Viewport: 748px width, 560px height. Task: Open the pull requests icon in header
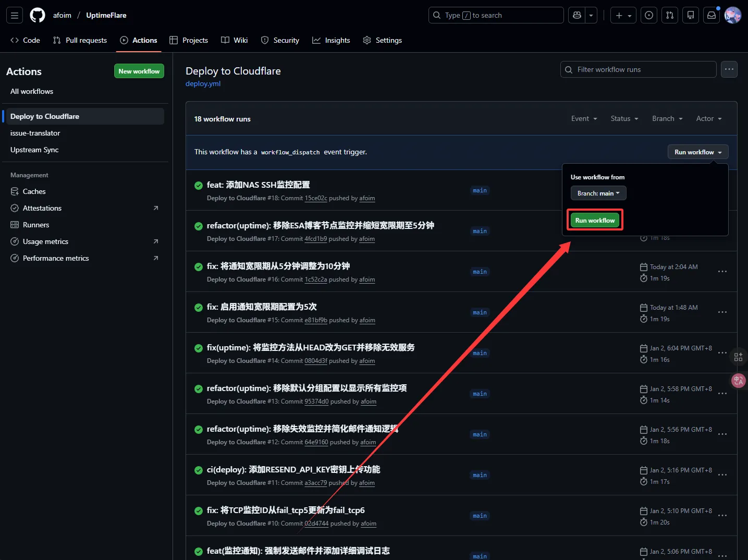670,15
